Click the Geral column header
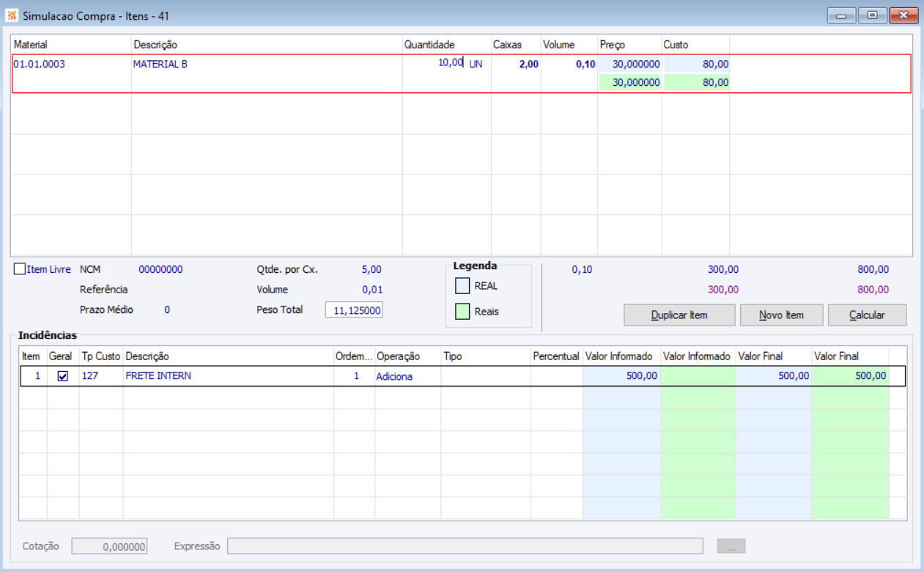The image size is (924, 572). click(x=63, y=356)
